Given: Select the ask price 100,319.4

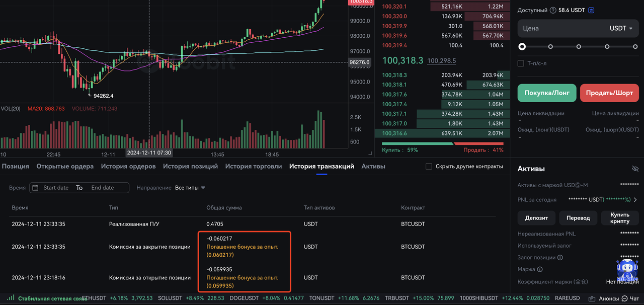Looking at the screenshot, I should click(395, 45).
